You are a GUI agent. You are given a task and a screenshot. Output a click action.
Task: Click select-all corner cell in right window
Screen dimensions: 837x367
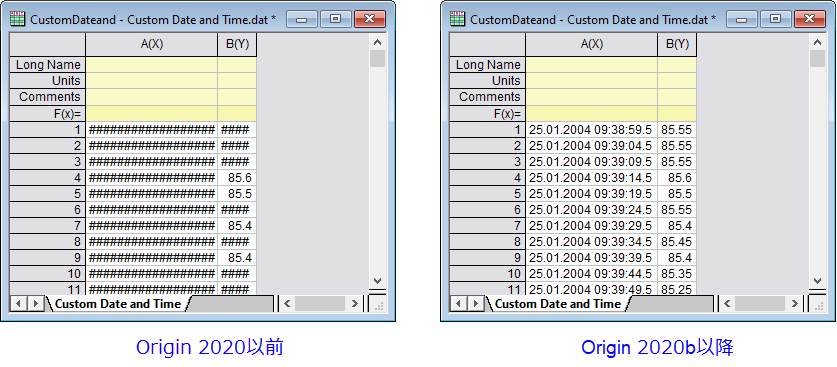(488, 45)
